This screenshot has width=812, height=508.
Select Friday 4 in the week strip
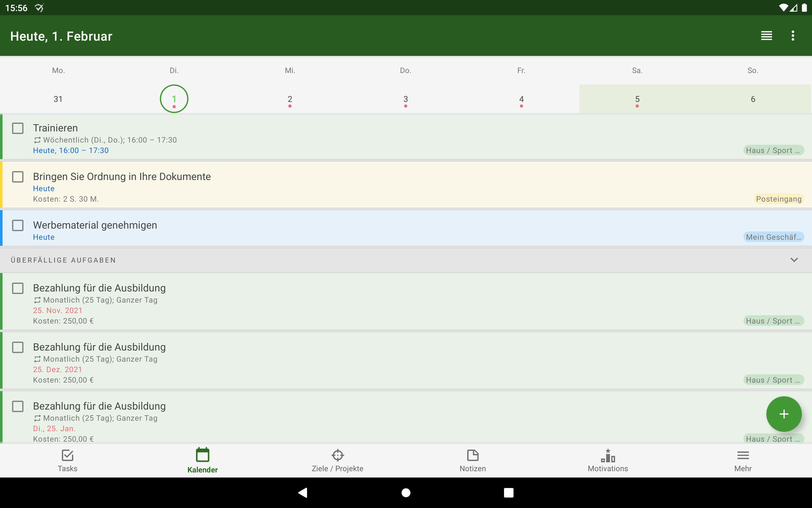(x=521, y=99)
